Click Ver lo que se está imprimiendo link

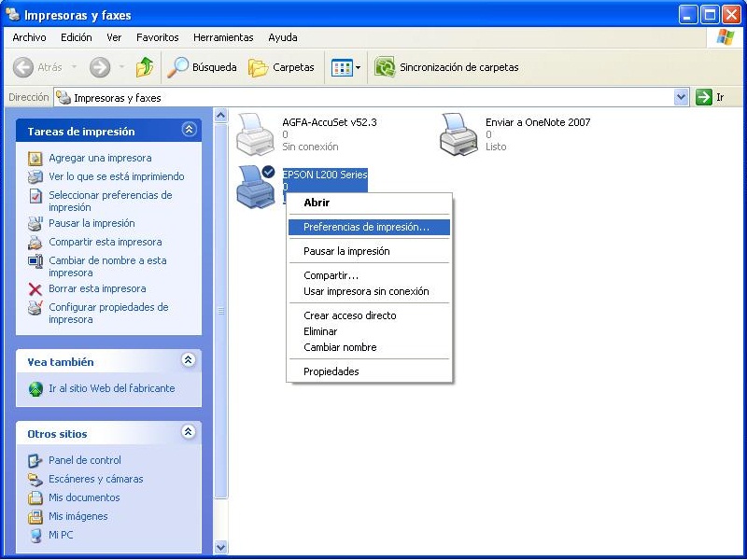click(116, 176)
